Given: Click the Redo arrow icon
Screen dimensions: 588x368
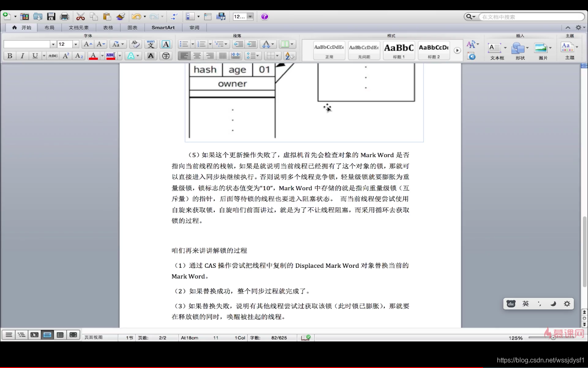Looking at the screenshot, I should (x=154, y=16).
